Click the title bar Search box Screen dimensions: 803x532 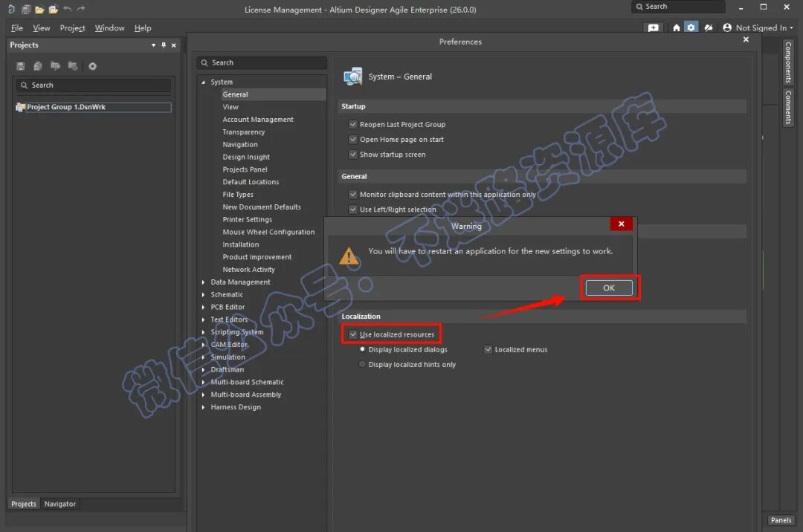[678, 7]
